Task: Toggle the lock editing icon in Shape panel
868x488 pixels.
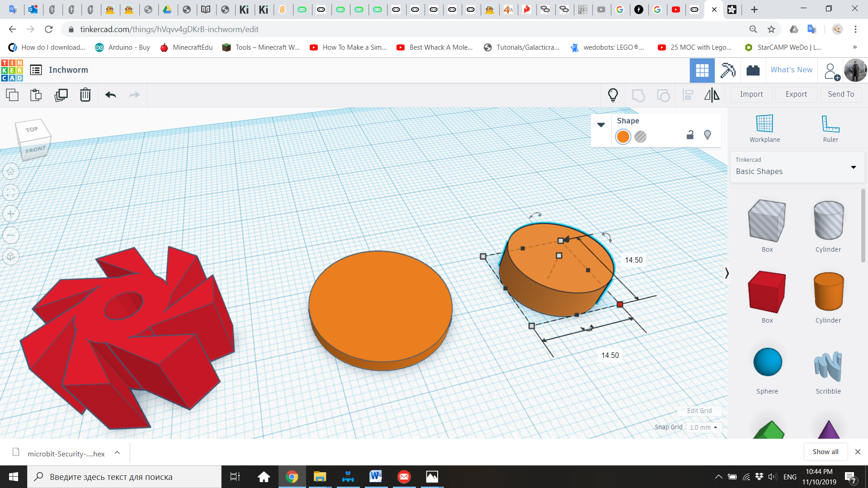Action: 690,135
